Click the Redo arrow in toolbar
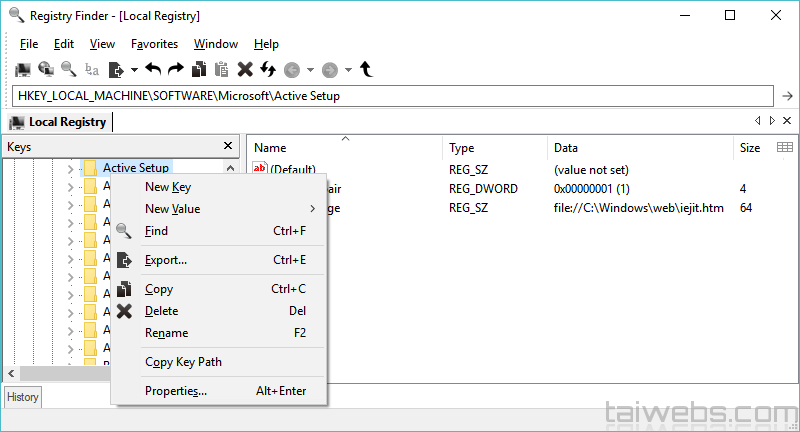 (x=175, y=69)
